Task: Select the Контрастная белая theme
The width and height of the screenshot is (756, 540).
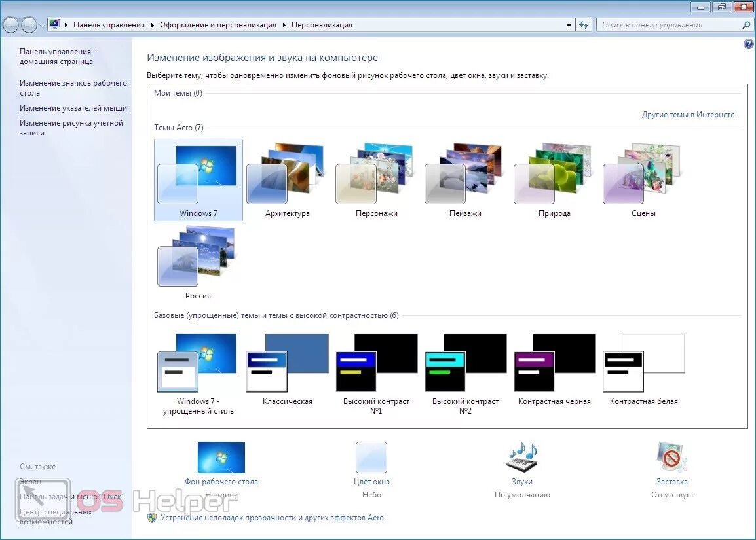Action: tap(644, 369)
